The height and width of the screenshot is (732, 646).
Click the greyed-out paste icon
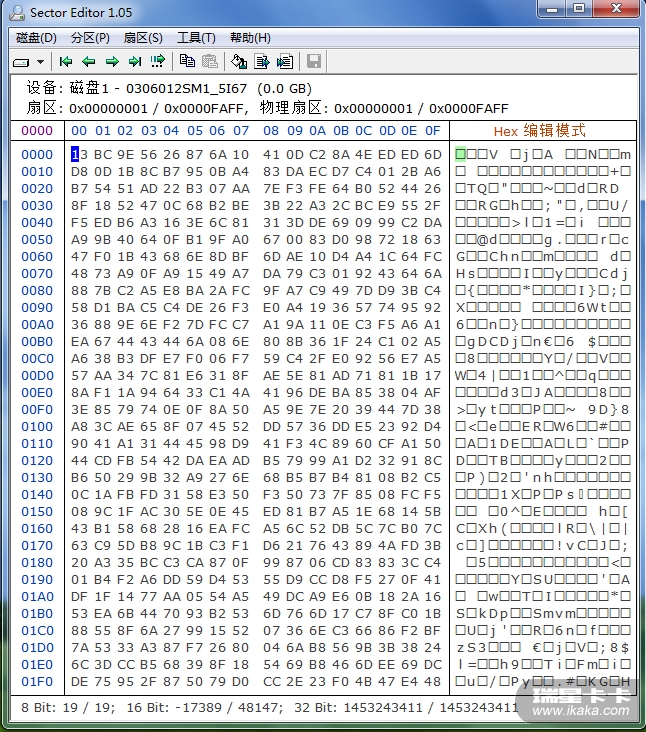tap(210, 62)
